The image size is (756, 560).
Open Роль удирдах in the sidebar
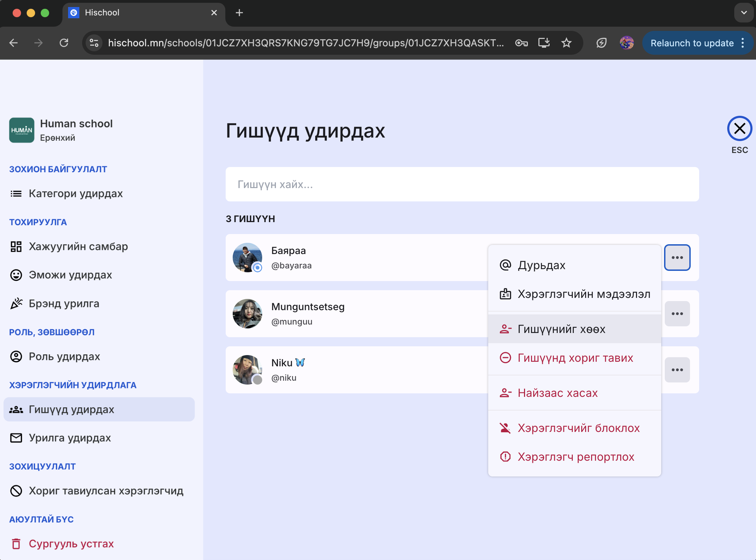64,356
